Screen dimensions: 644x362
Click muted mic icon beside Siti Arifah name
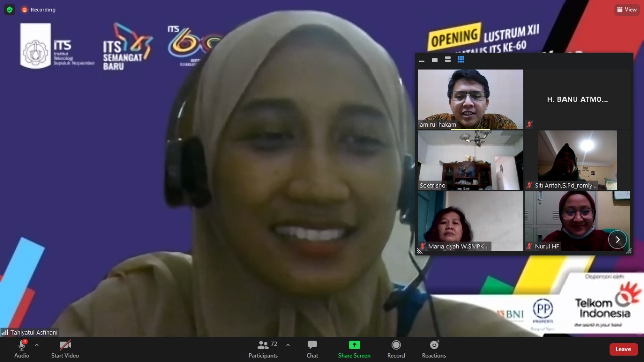pos(529,185)
